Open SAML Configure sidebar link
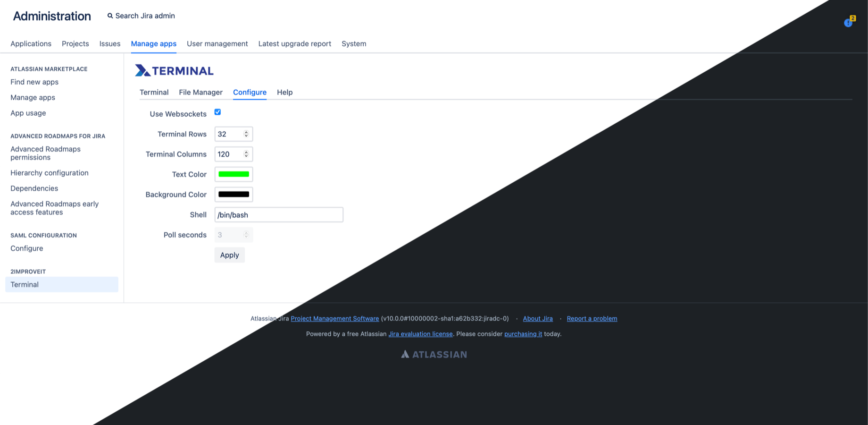The image size is (868, 425). coord(27,248)
